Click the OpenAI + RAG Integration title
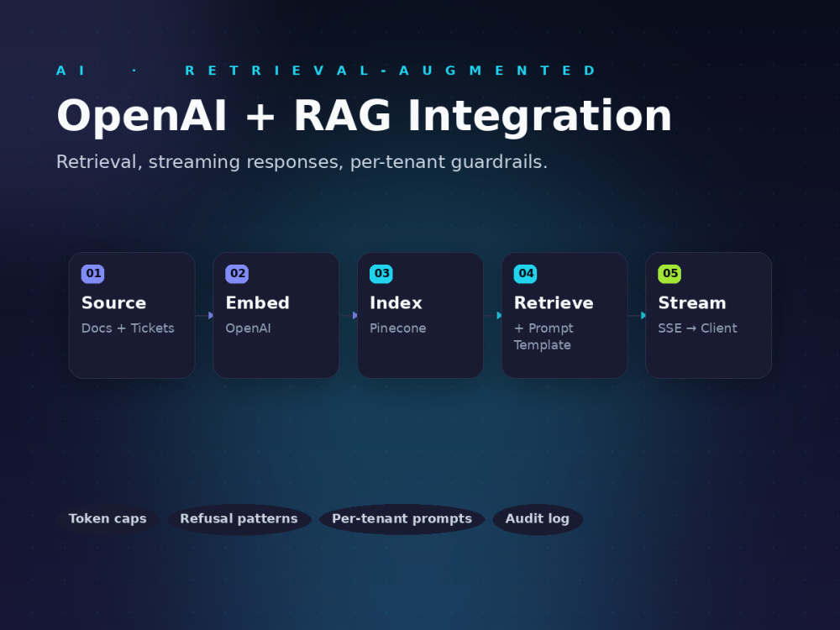This screenshot has height=630, width=840. tap(364, 116)
